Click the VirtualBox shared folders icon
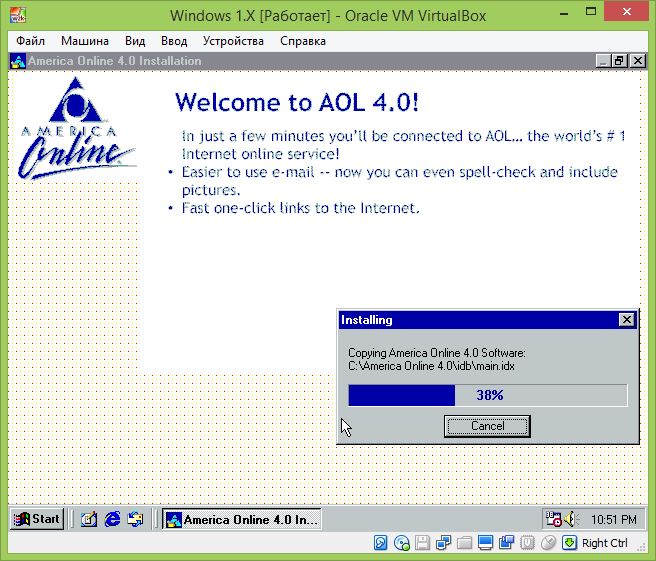 [464, 543]
